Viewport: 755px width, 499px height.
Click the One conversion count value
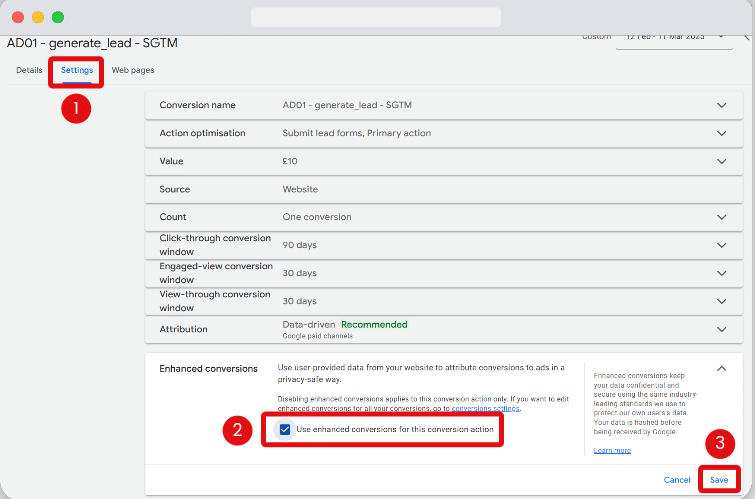click(317, 217)
